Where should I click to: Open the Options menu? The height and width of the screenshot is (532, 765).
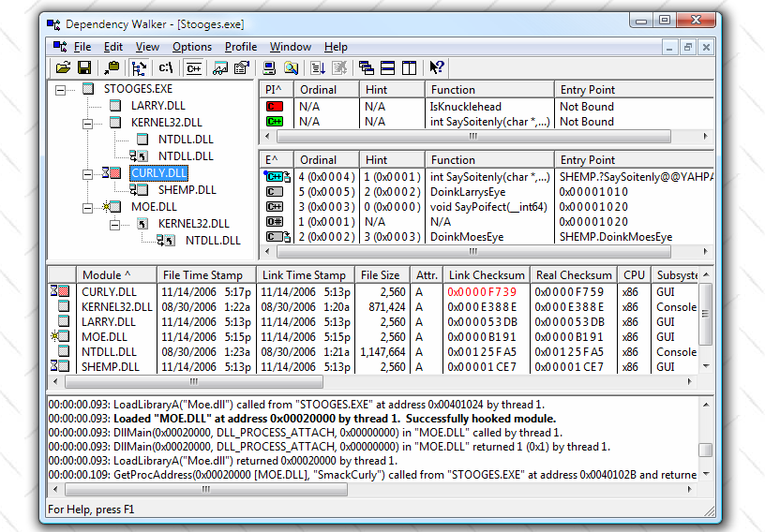[192, 47]
